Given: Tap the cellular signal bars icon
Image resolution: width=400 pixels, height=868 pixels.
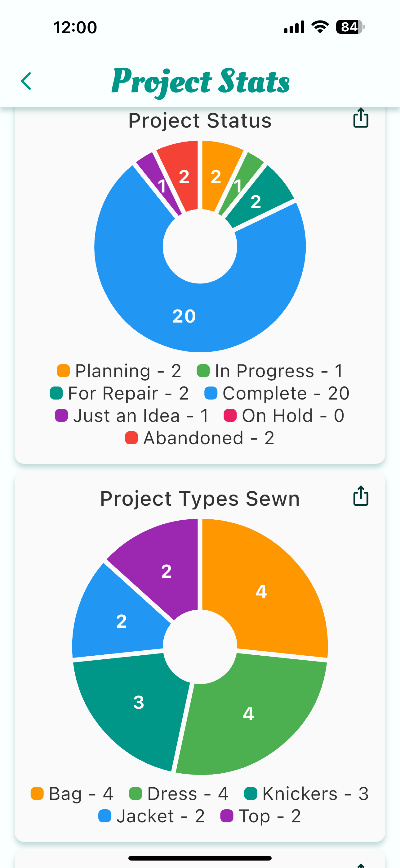Looking at the screenshot, I should point(294,27).
